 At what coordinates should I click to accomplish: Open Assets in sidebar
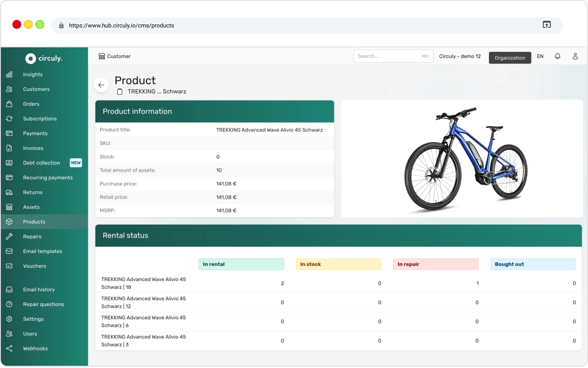coord(31,207)
